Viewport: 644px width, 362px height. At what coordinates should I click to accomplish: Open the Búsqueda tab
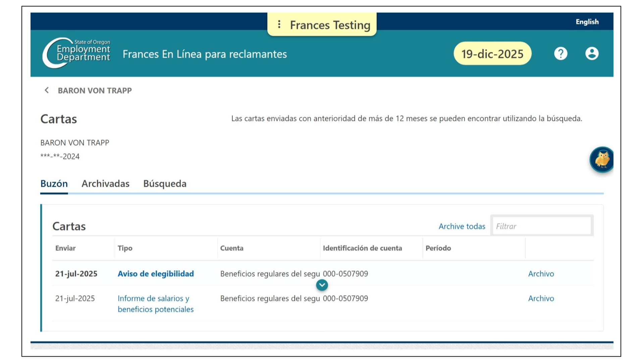tap(165, 184)
